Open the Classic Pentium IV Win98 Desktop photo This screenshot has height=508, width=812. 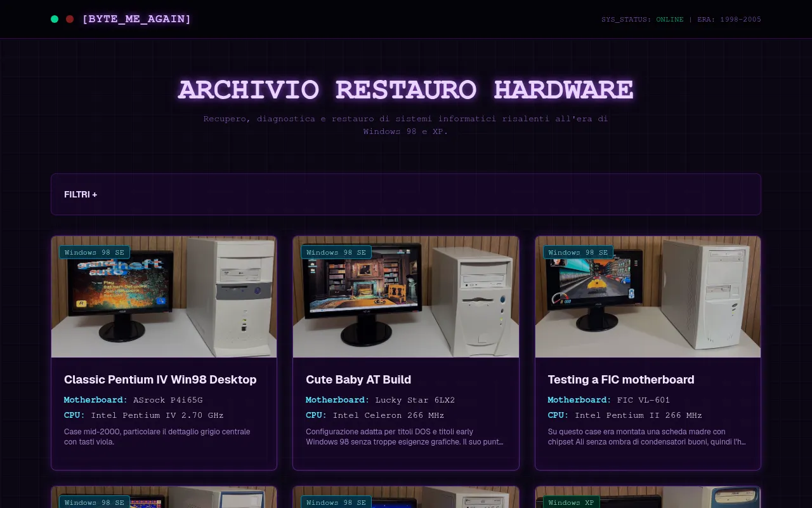click(164, 297)
